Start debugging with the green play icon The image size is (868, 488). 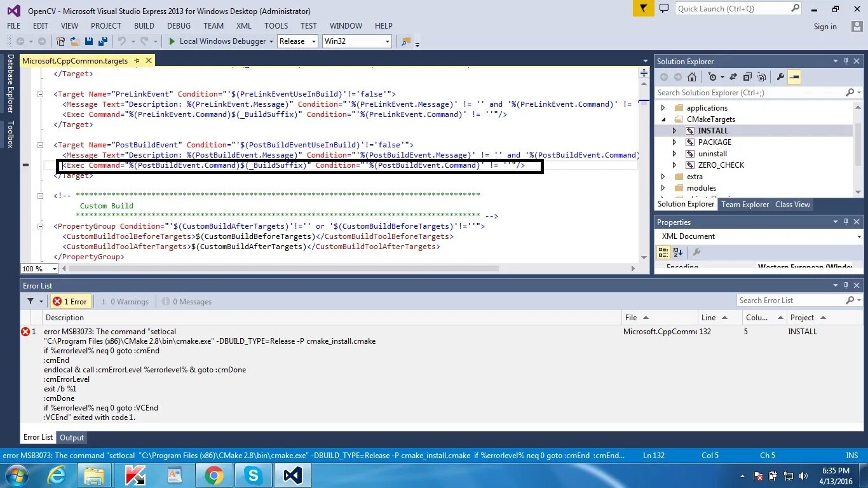(172, 41)
